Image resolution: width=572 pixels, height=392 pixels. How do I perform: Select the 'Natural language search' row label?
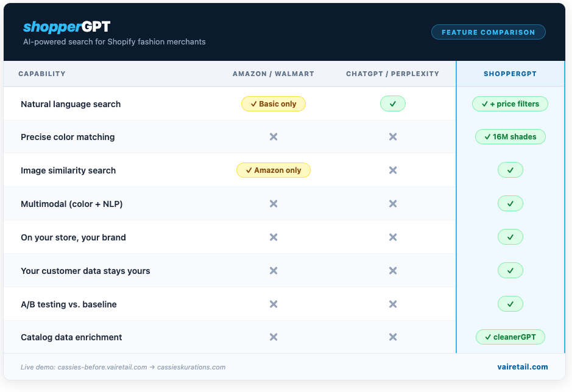(x=71, y=104)
